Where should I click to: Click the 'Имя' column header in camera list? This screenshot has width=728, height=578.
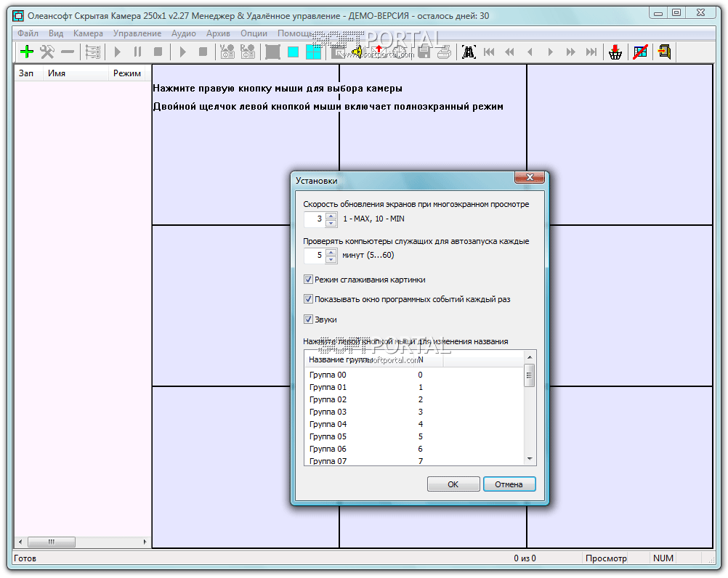(76, 73)
